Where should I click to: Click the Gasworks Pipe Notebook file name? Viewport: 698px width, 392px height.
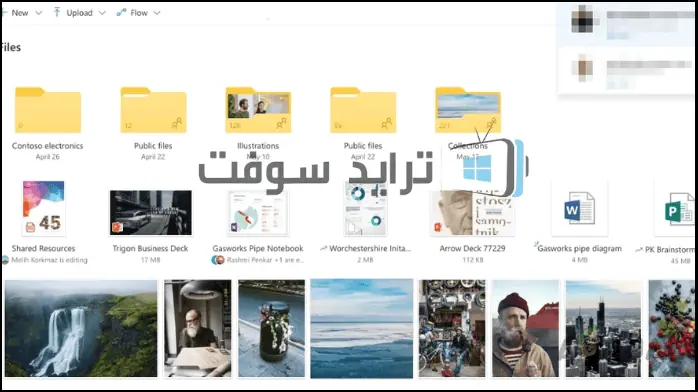click(x=258, y=248)
